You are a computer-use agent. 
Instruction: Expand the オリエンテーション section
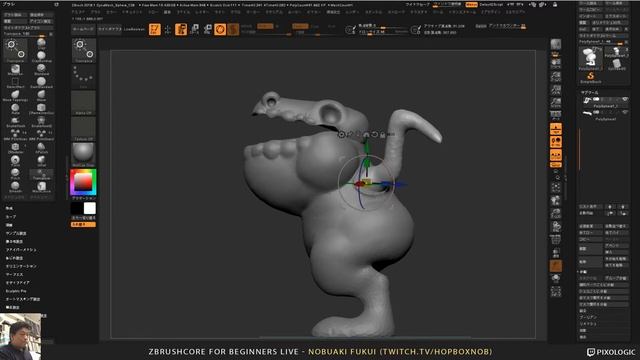pos(21,266)
